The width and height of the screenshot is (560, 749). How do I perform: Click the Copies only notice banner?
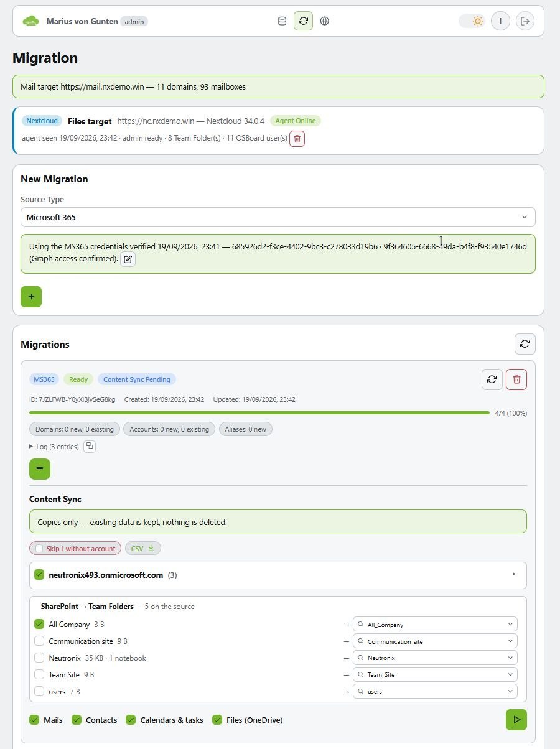click(278, 521)
